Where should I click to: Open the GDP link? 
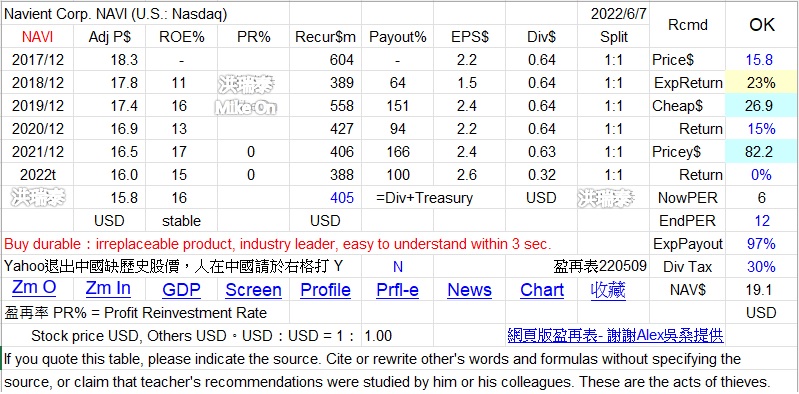point(181,291)
